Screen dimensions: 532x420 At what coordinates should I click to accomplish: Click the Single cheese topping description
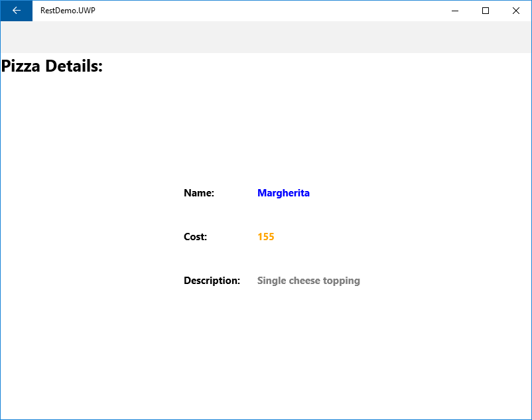coord(308,280)
